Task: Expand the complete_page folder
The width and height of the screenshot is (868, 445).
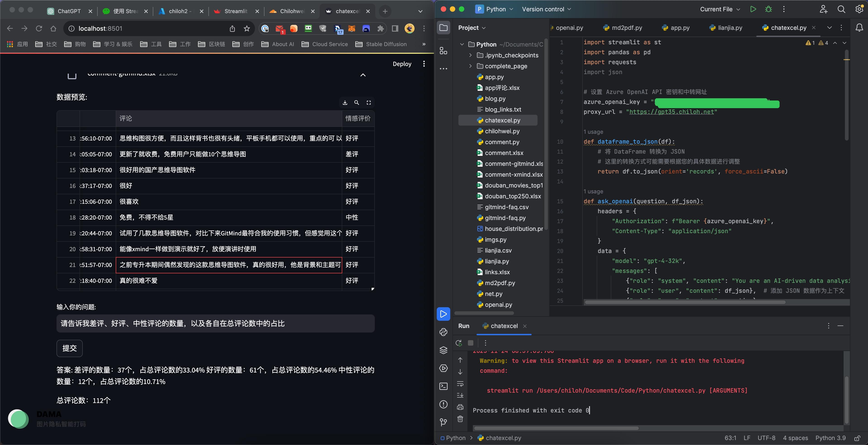Action: point(471,66)
